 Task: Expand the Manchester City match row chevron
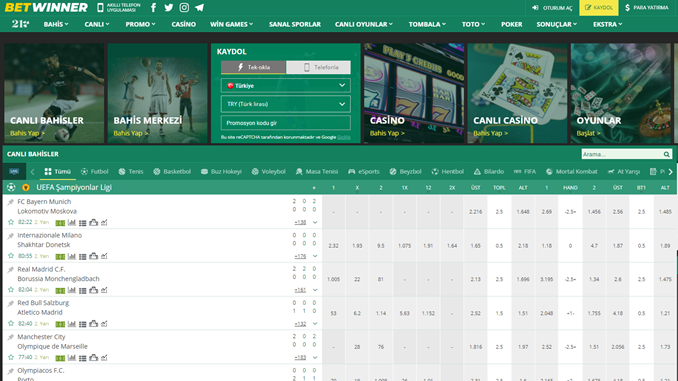315,357
